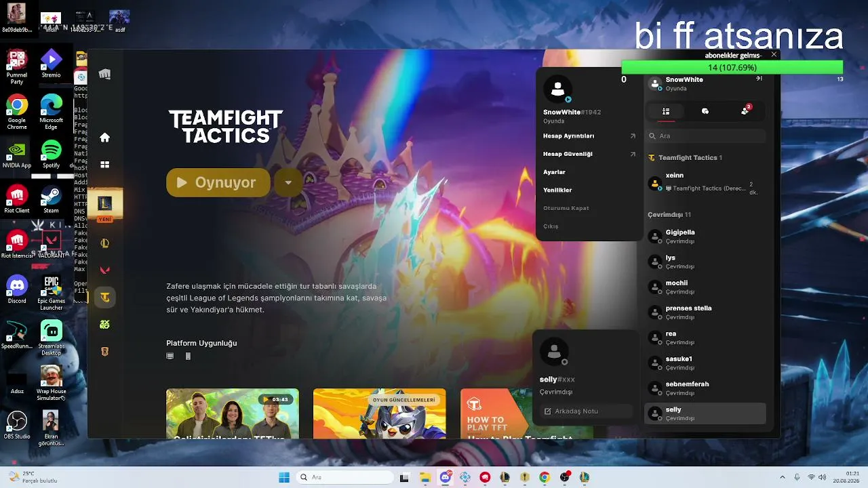Open Hesap Ayrıntıları account details
The image size is (868, 488).
pyautogui.click(x=589, y=136)
